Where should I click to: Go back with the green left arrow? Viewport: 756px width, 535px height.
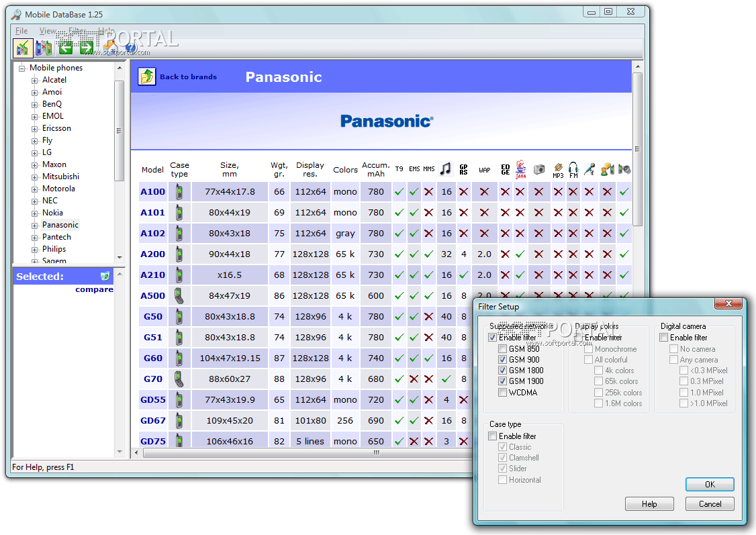(x=66, y=48)
